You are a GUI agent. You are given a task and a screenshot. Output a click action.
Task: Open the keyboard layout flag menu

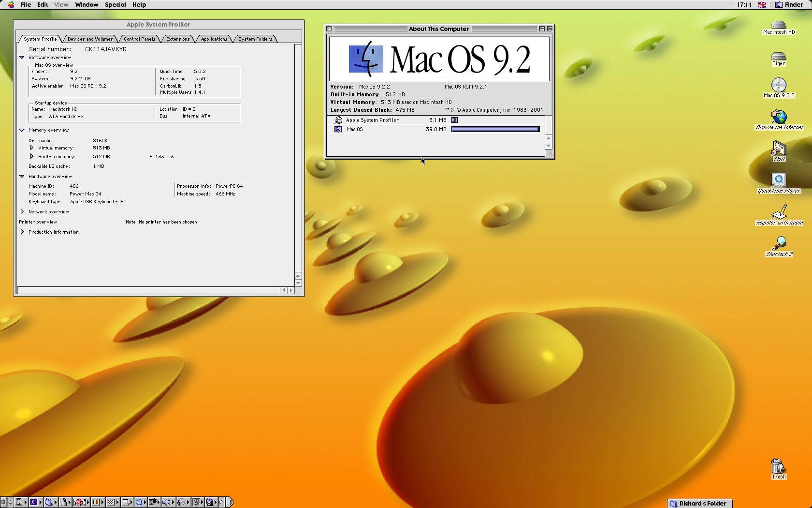[x=762, y=5]
